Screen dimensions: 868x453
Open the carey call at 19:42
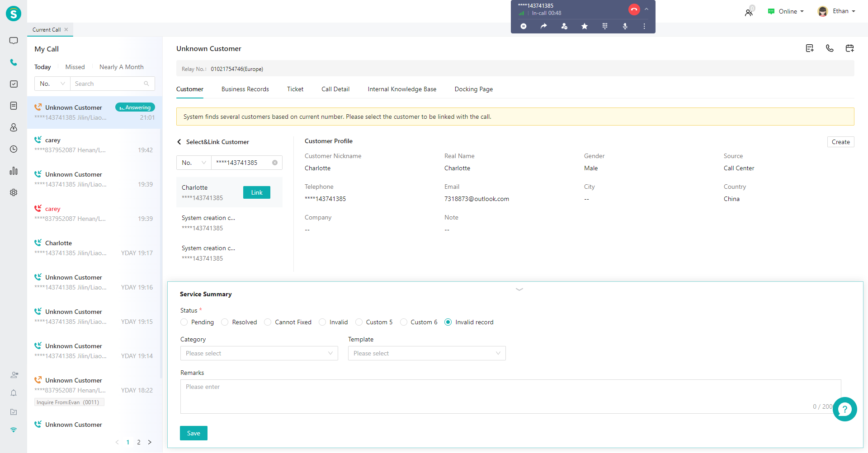94,145
